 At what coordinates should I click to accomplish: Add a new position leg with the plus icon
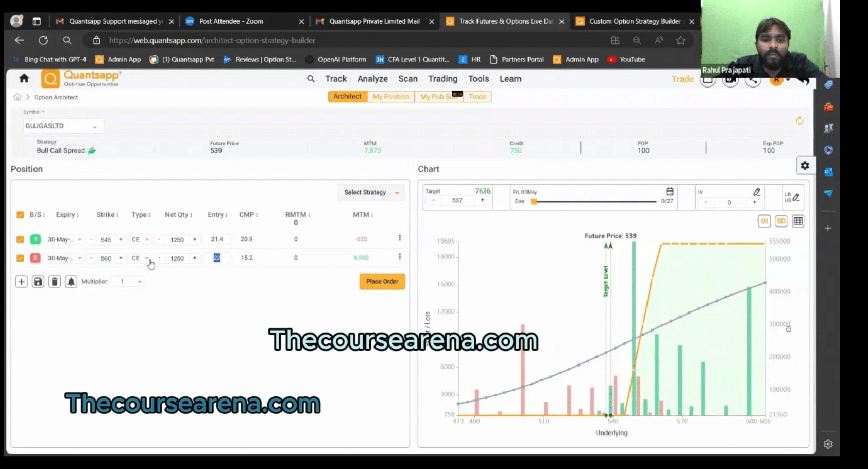click(x=21, y=282)
